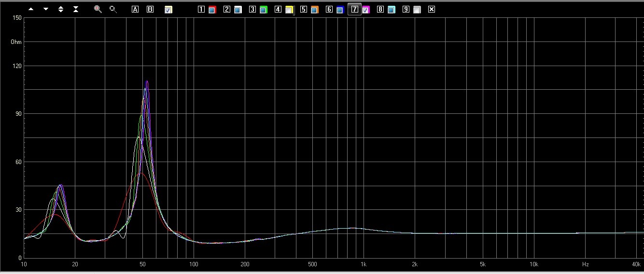Select overlay curve number 2
This screenshot has height=274, width=644.
coord(227,9)
